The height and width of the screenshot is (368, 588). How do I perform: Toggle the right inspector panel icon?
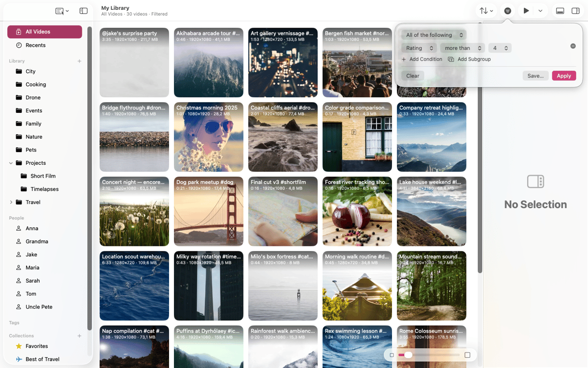576,11
